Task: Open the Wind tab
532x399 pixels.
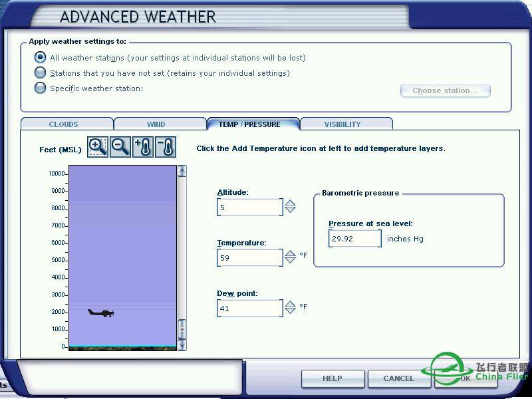Action: click(x=160, y=124)
